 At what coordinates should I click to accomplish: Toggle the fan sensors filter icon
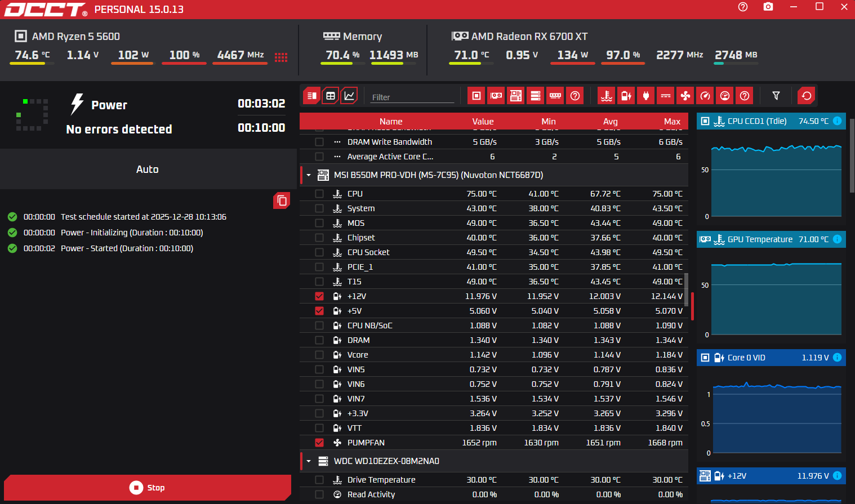[x=685, y=96]
